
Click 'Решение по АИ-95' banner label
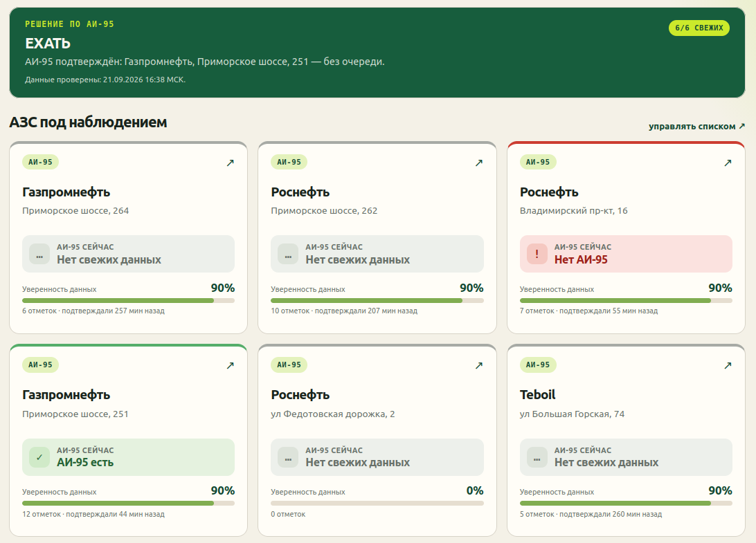click(69, 24)
